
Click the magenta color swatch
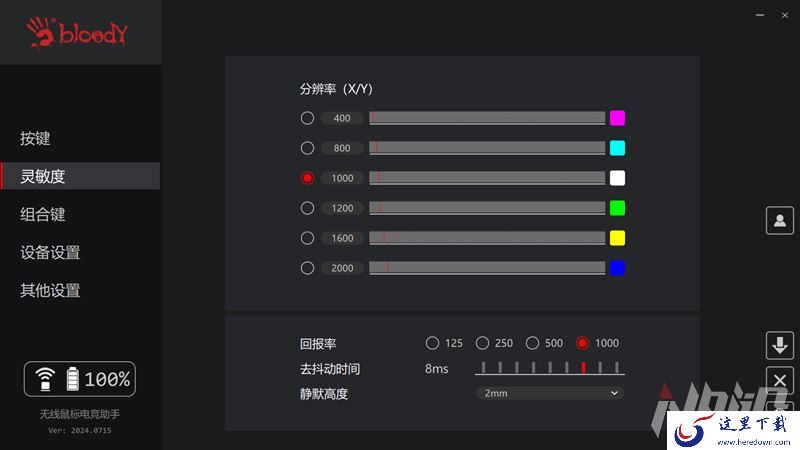(617, 118)
